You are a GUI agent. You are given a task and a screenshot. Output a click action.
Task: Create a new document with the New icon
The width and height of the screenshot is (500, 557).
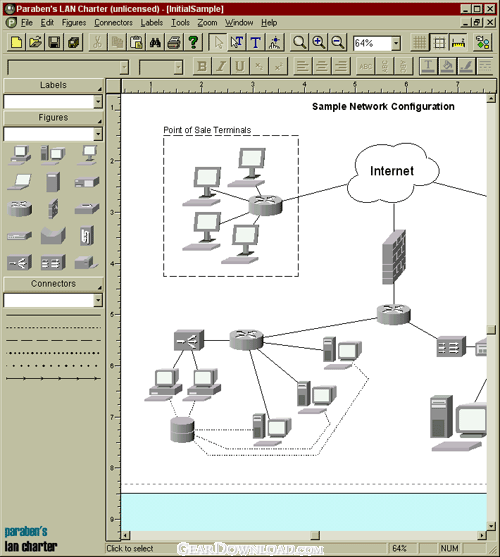pyautogui.click(x=16, y=43)
